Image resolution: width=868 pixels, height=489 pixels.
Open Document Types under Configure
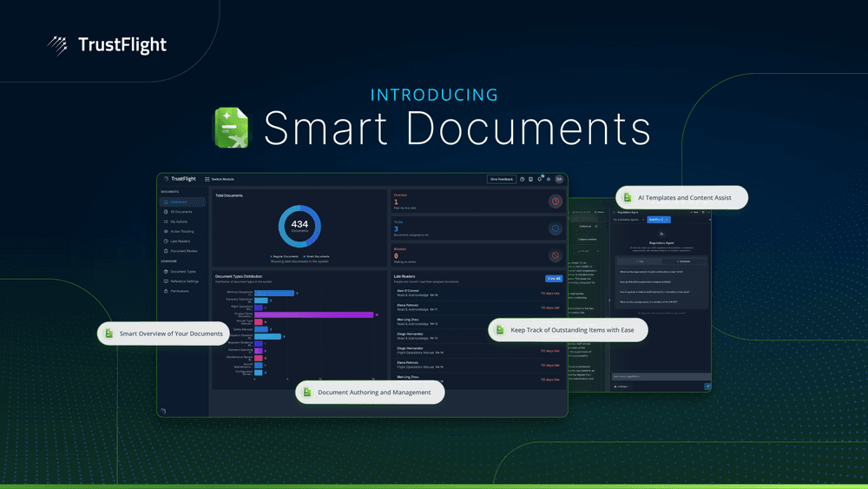[182, 271]
